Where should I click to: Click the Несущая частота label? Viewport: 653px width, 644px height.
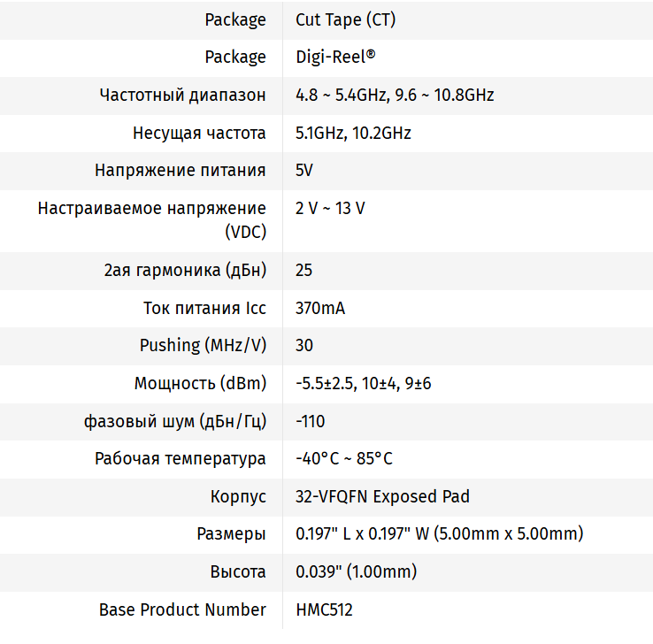point(199,134)
